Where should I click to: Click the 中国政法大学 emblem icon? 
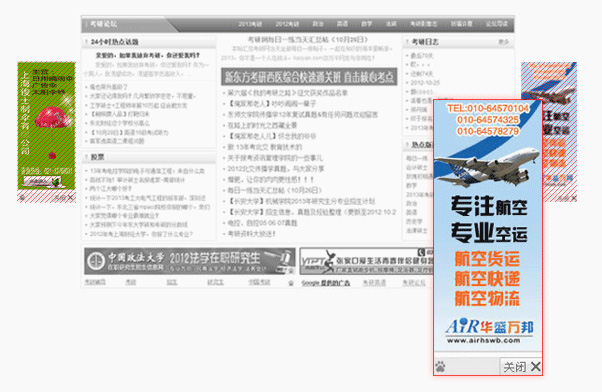[94, 261]
